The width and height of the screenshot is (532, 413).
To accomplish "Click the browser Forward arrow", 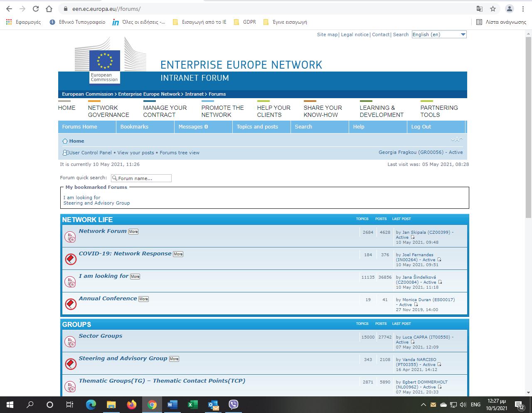I will point(22,9).
